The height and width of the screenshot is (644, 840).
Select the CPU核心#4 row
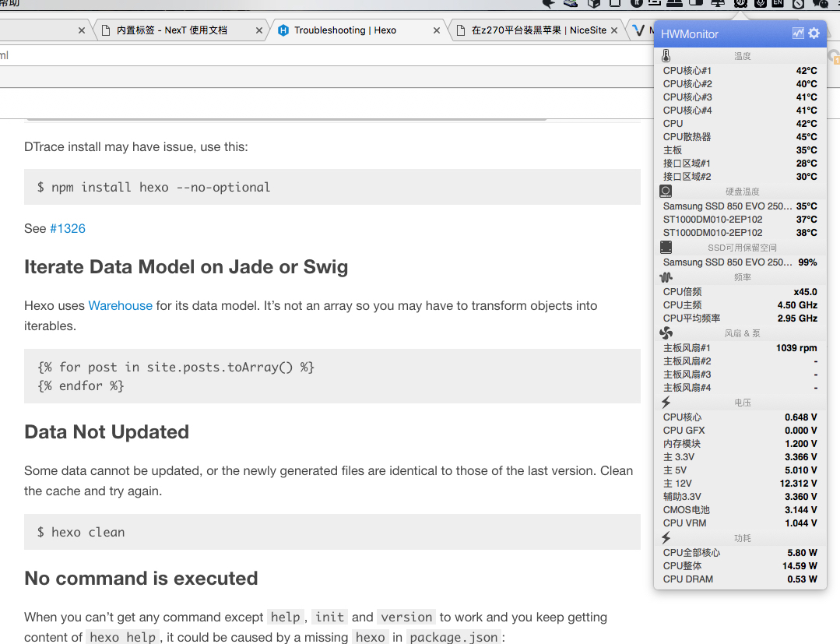(740, 111)
